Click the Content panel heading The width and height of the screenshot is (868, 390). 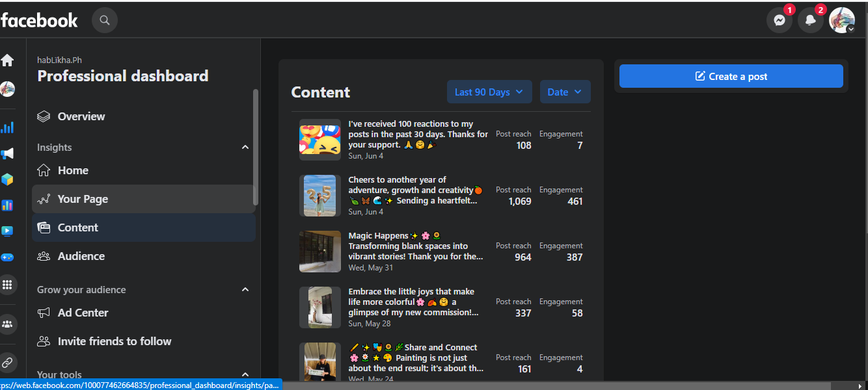click(321, 92)
